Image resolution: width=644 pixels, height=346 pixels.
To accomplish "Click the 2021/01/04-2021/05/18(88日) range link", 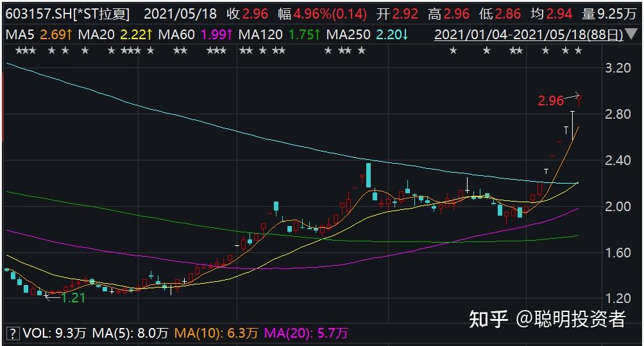I will tap(529, 35).
